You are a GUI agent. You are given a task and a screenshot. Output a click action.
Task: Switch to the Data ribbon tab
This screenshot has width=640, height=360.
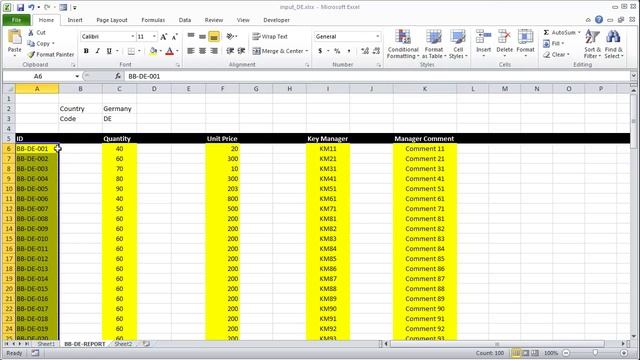(184, 20)
